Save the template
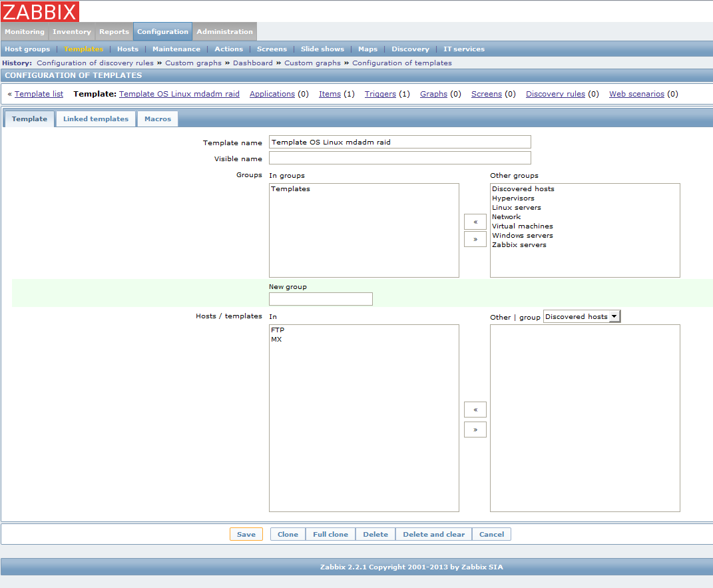This screenshot has width=713, height=588. pyautogui.click(x=246, y=534)
